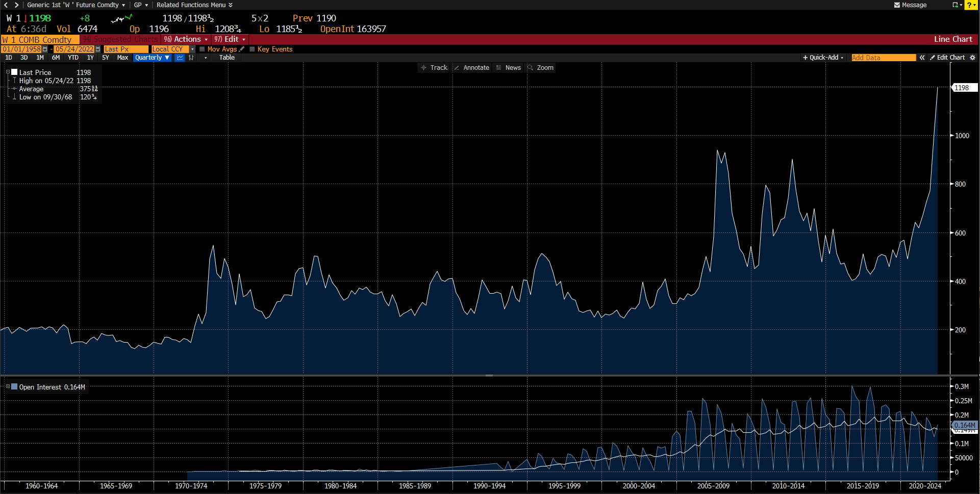Click the intraday sparkline mini chart

coord(121,19)
